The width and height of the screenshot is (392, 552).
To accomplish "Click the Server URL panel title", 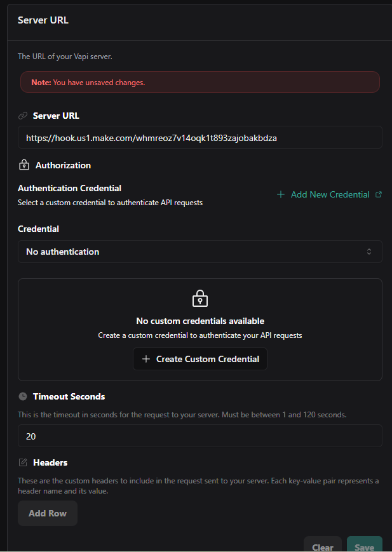I will tap(43, 20).
